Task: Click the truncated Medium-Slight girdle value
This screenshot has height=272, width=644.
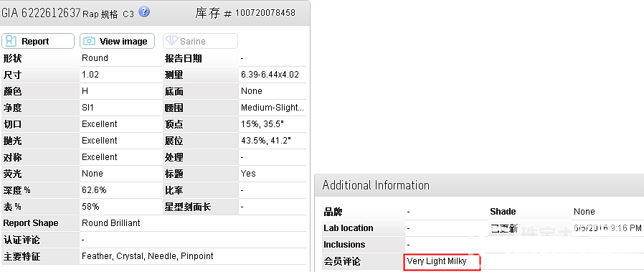Action: (273, 108)
